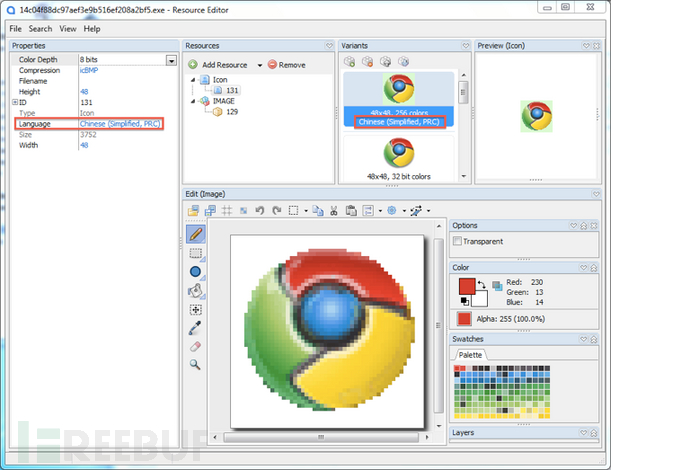Toggle the pixel grid icon
The width and height of the screenshot is (690, 470).
click(x=227, y=211)
